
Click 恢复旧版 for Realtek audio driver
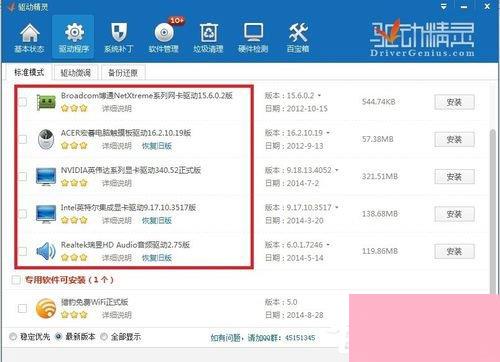click(x=157, y=258)
